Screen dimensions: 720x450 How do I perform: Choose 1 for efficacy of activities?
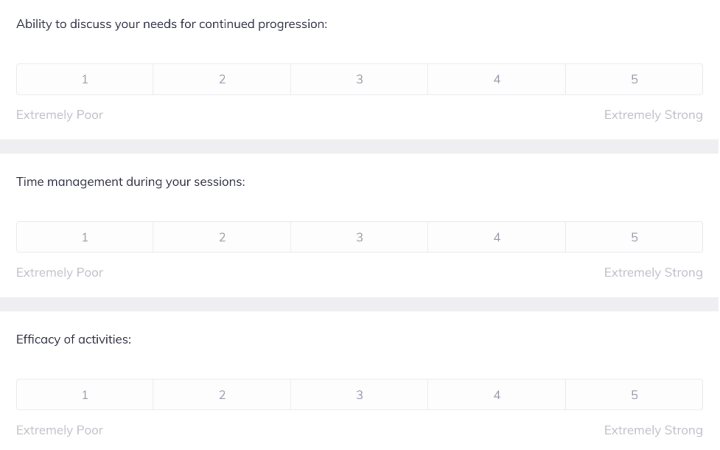tap(84, 394)
